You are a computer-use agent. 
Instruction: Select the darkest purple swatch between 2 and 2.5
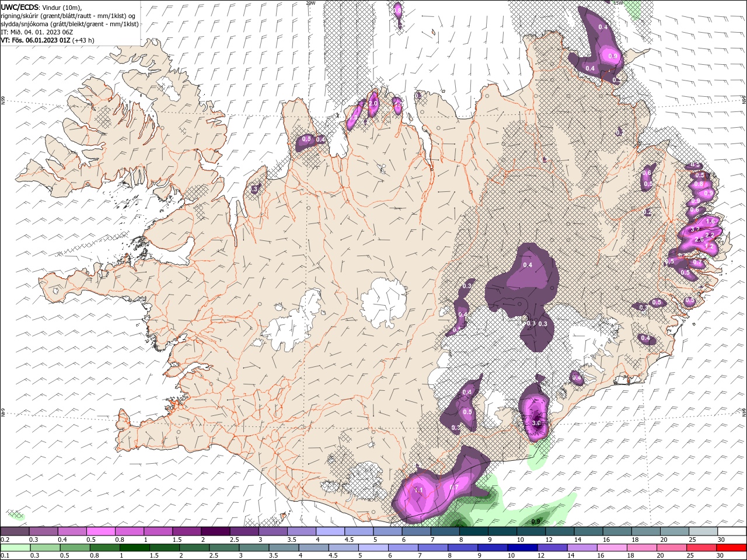(x=215, y=531)
